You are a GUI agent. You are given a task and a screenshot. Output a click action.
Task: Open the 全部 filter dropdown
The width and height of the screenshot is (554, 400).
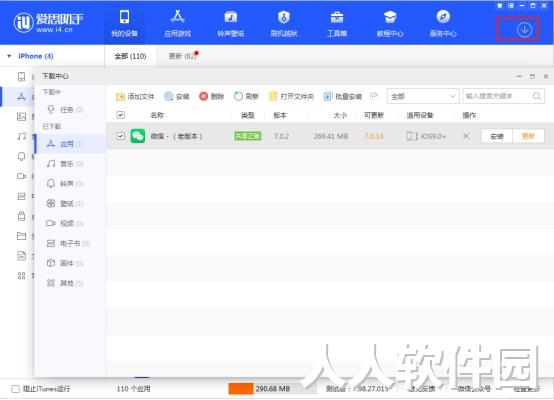423,96
